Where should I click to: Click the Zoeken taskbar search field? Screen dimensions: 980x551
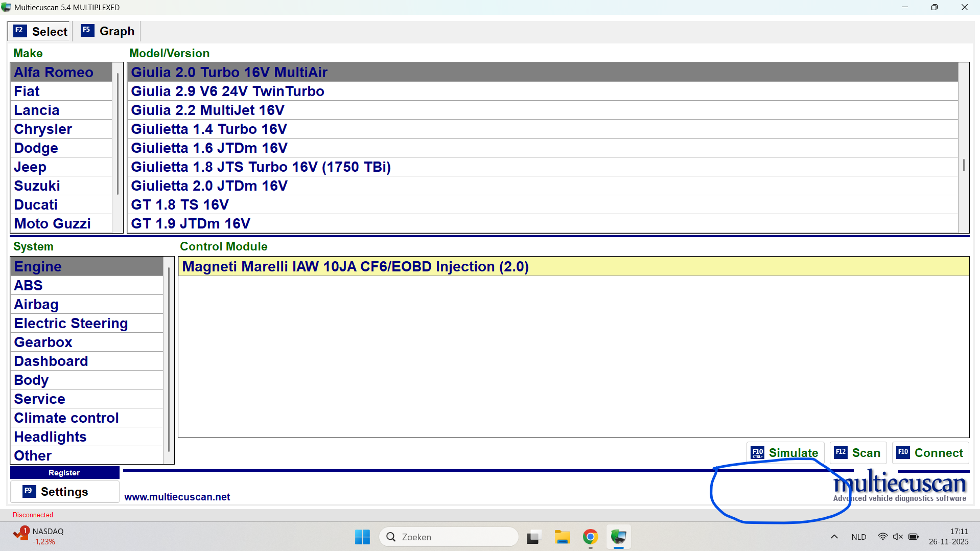(450, 537)
